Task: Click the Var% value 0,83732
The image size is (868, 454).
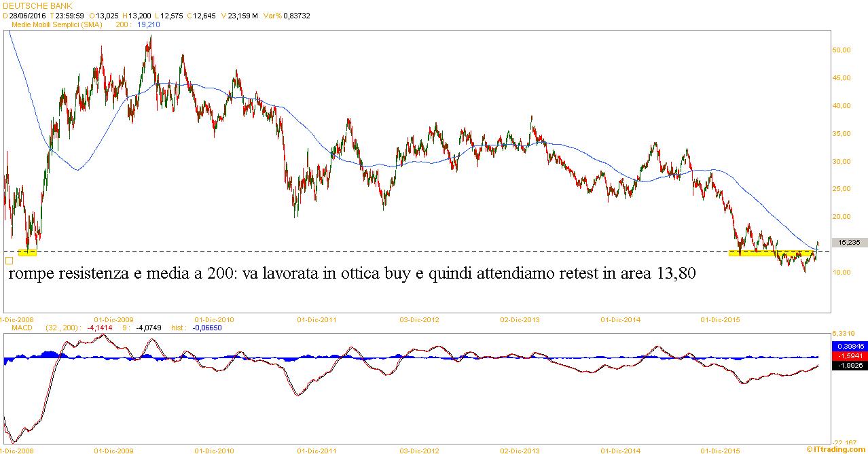Action: (x=297, y=15)
